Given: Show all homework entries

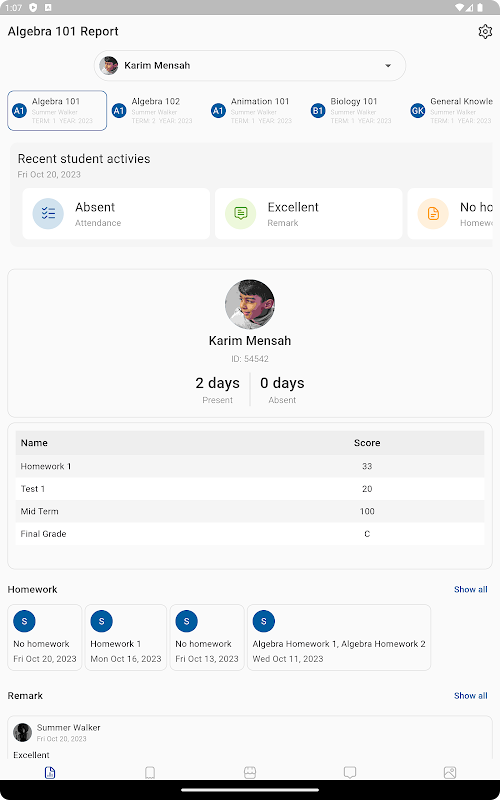Looking at the screenshot, I should 470,589.
